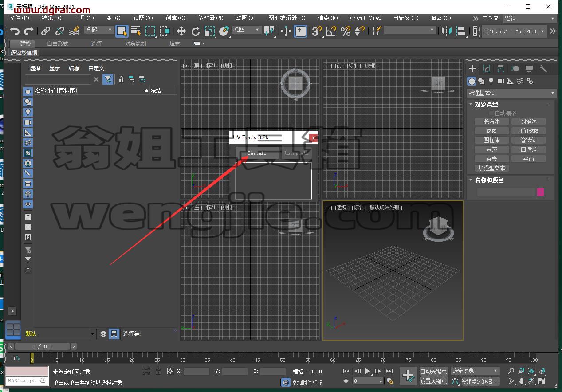The width and height of the screenshot is (562, 392).
Task: Activate the Select and Scale tool
Action: point(210,31)
